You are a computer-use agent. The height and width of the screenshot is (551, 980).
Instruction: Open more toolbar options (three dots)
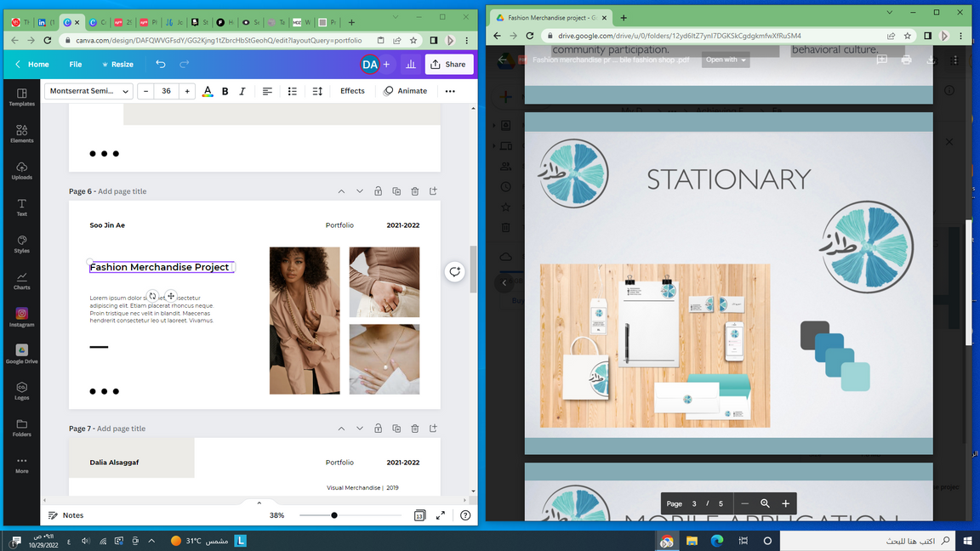[450, 91]
